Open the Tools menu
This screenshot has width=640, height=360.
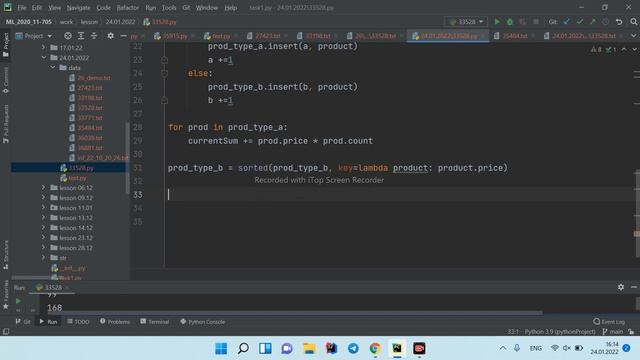169,7
